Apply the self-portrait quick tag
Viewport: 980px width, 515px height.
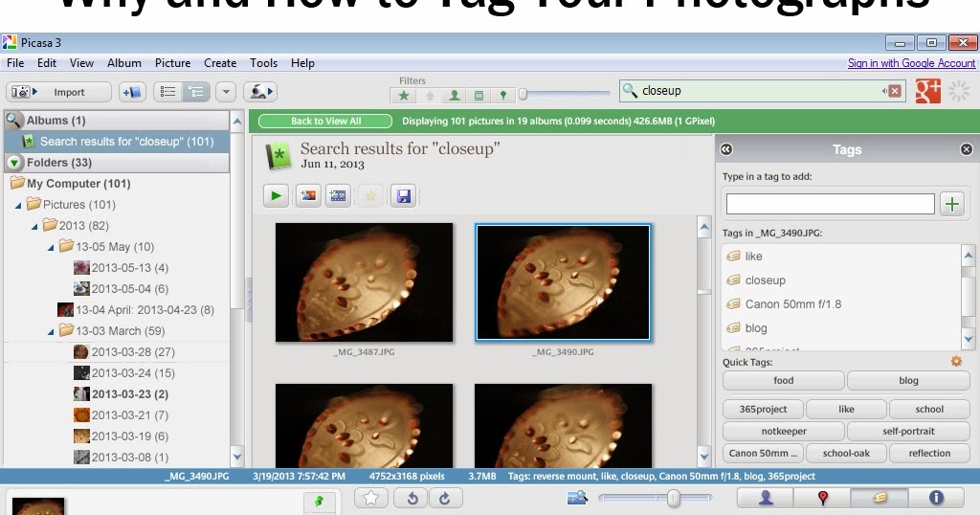908,432
